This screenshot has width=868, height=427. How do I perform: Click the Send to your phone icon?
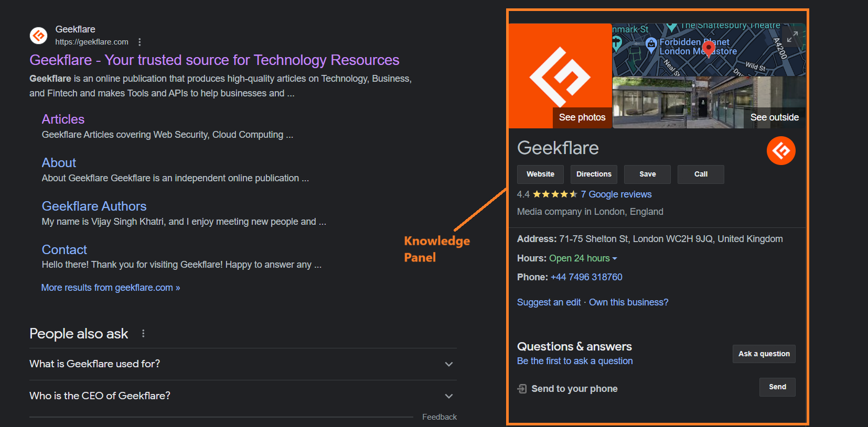pos(522,389)
